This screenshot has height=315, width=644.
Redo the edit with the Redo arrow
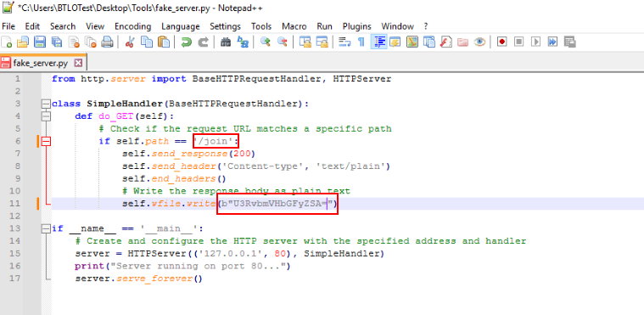tap(203, 42)
